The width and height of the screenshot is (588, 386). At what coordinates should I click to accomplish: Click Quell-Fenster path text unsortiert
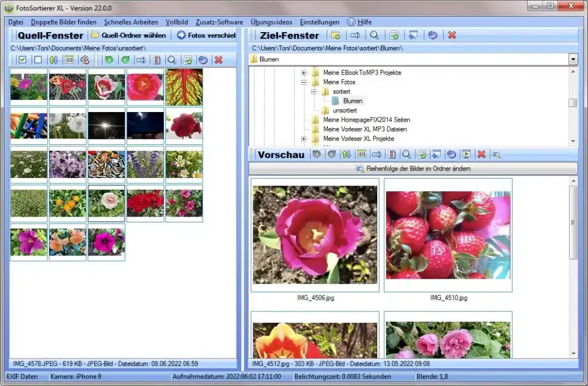(x=131, y=48)
